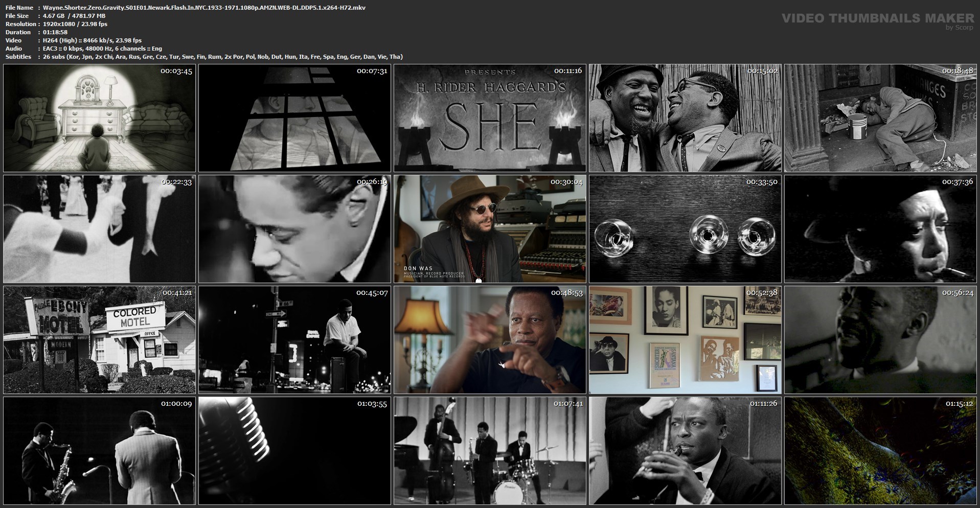Select the framed pictures thumbnail at 00:52:38
The image size is (980, 508).
(685, 340)
